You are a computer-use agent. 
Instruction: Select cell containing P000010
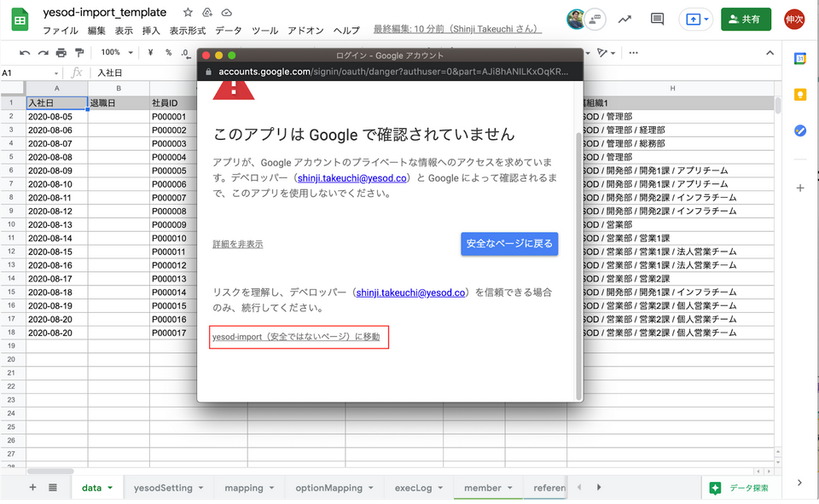coord(172,238)
